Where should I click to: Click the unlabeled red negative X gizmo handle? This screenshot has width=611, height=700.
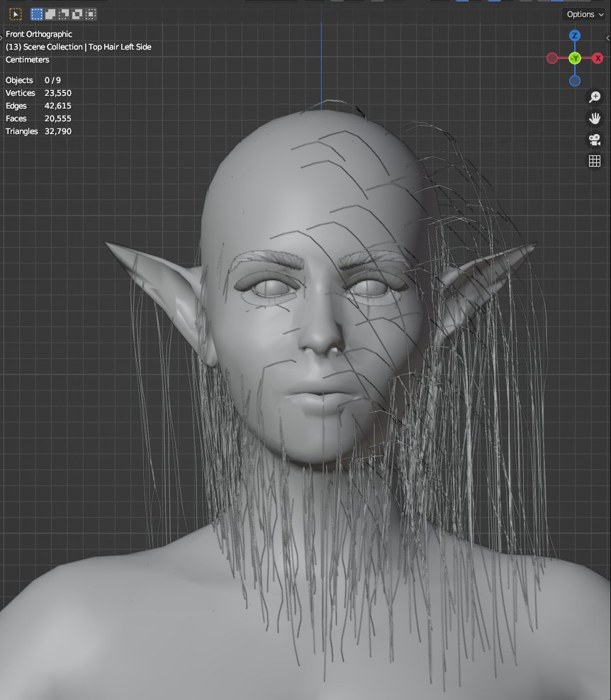coord(552,58)
